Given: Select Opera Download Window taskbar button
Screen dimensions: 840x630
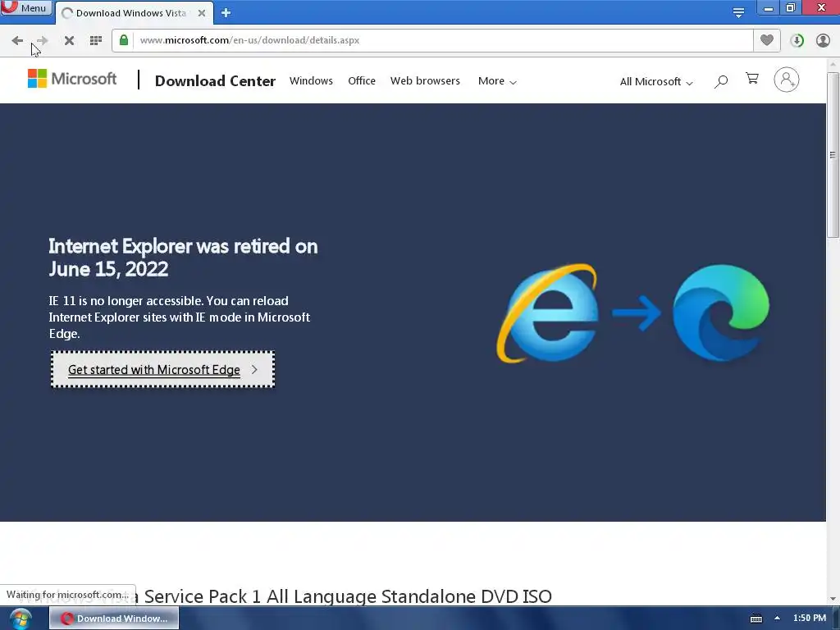Looking at the screenshot, I should click(x=114, y=619).
